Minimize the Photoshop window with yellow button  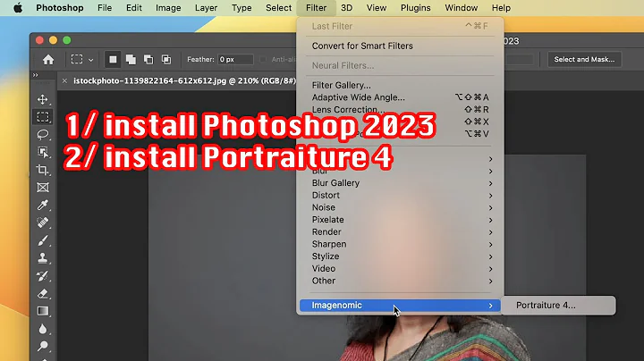(x=53, y=40)
